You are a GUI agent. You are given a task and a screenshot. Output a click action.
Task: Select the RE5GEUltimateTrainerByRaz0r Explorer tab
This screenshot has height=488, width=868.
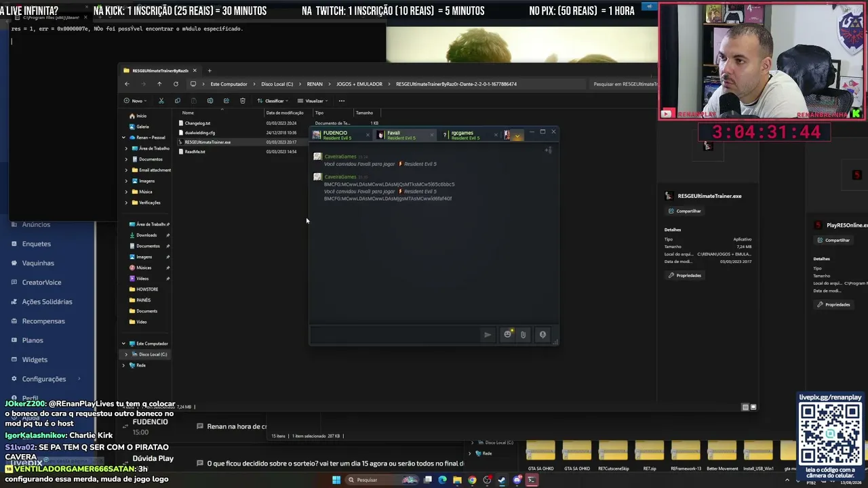[x=160, y=70]
